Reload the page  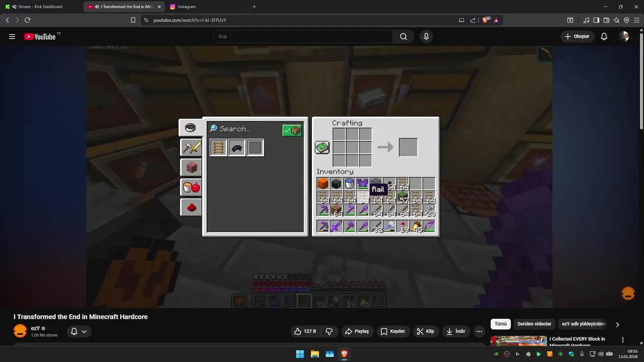click(x=27, y=20)
